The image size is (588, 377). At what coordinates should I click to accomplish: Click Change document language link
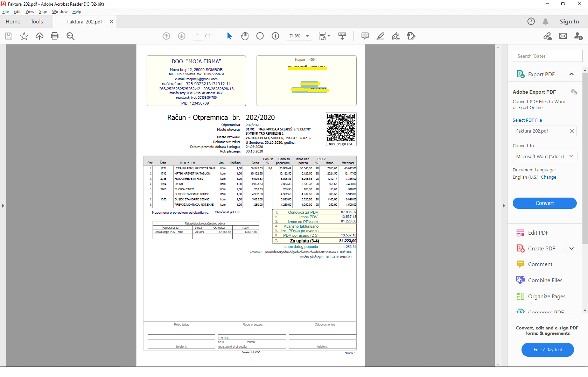point(548,177)
